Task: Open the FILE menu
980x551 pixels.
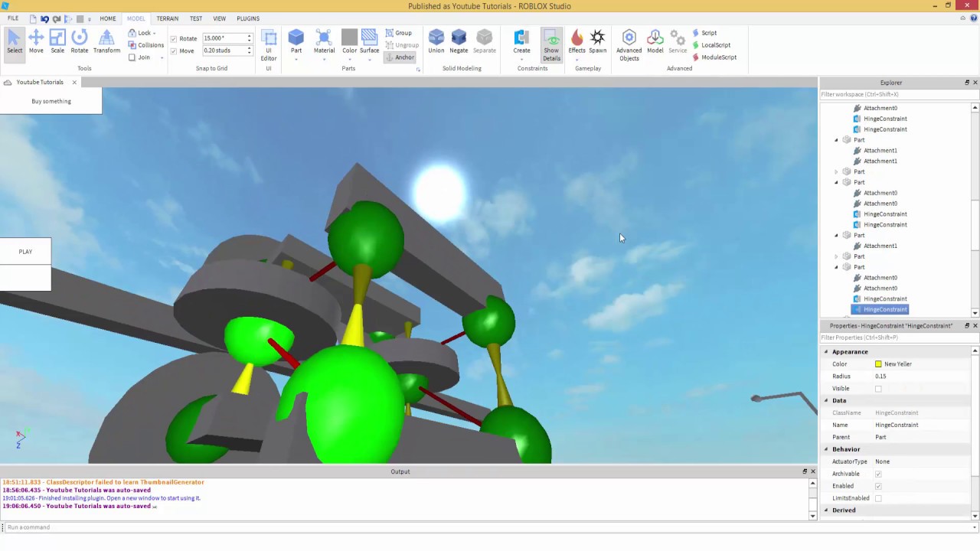Action: click(13, 18)
